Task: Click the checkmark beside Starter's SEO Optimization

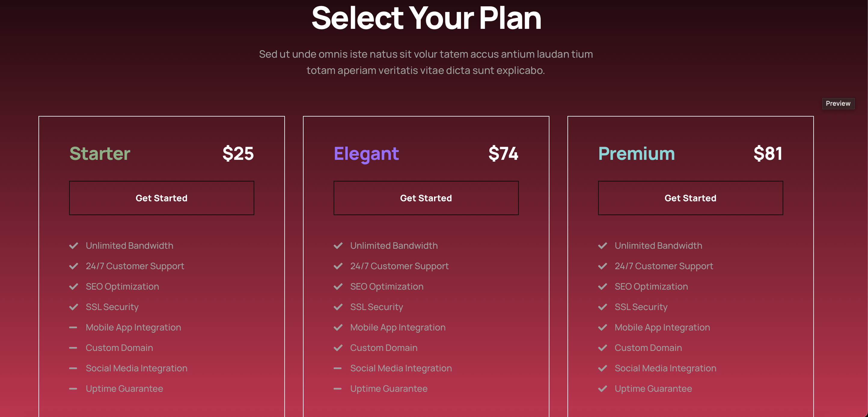Action: pyautogui.click(x=74, y=287)
